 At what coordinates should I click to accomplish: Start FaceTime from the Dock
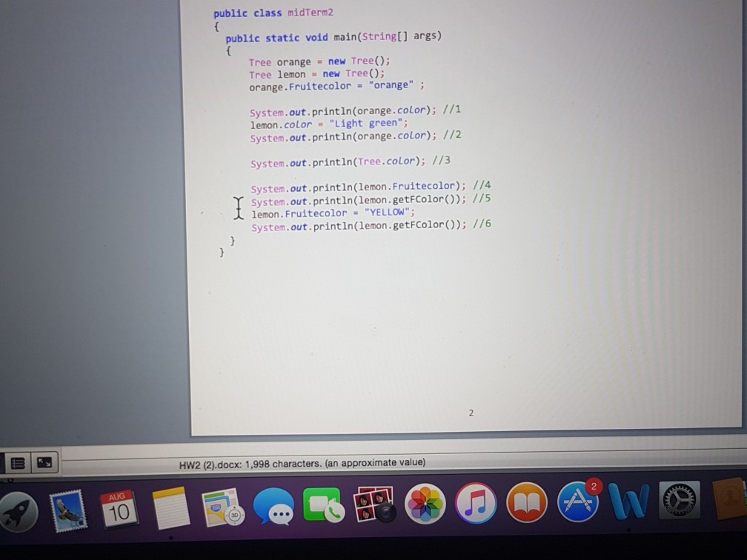[x=325, y=507]
